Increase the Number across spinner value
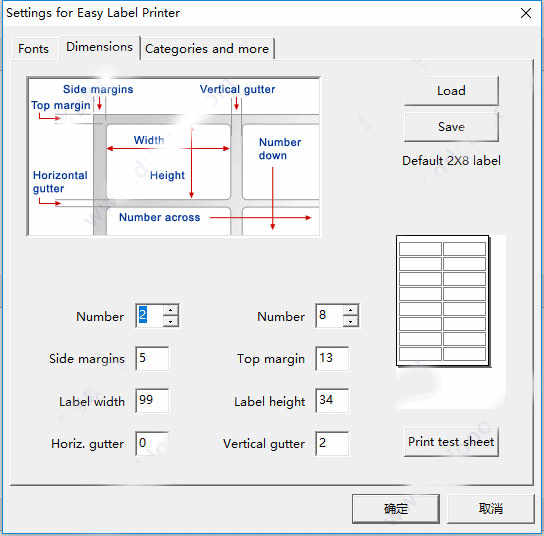The width and height of the screenshot is (544, 536). 170,310
